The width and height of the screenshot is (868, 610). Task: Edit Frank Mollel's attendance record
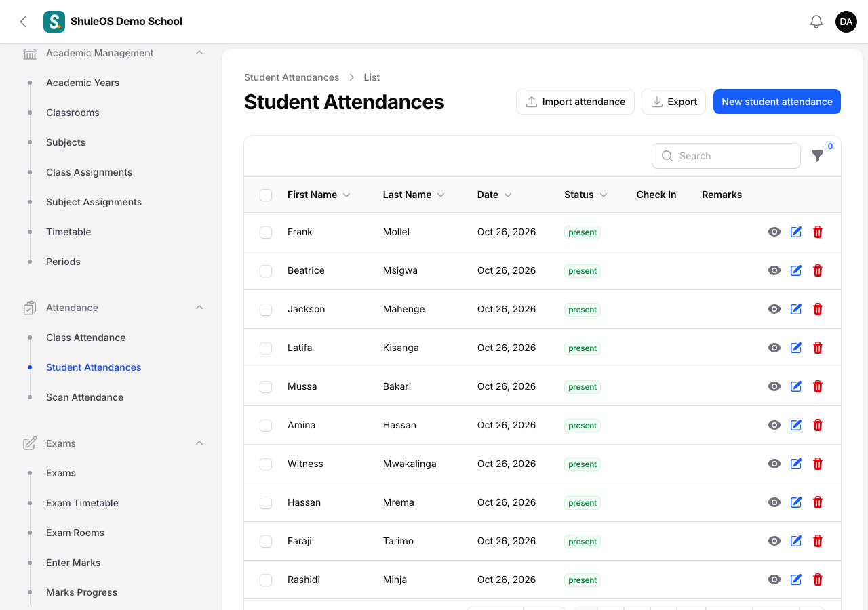[796, 232]
